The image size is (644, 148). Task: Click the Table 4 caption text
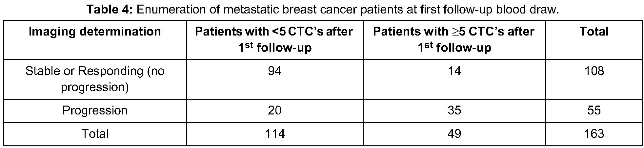click(323, 10)
